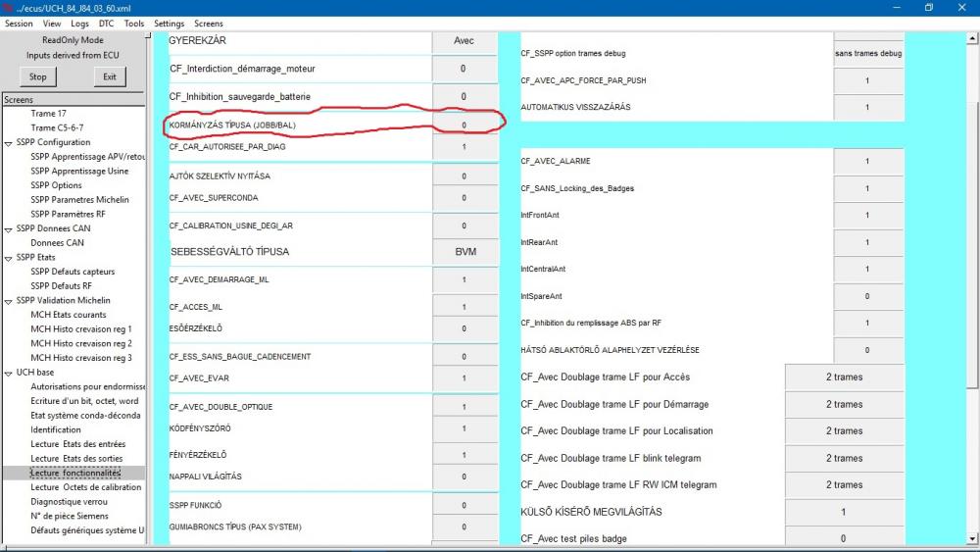980x552 pixels.
Task: Collapse the SSPP Etats tree node
Action: 9,258
